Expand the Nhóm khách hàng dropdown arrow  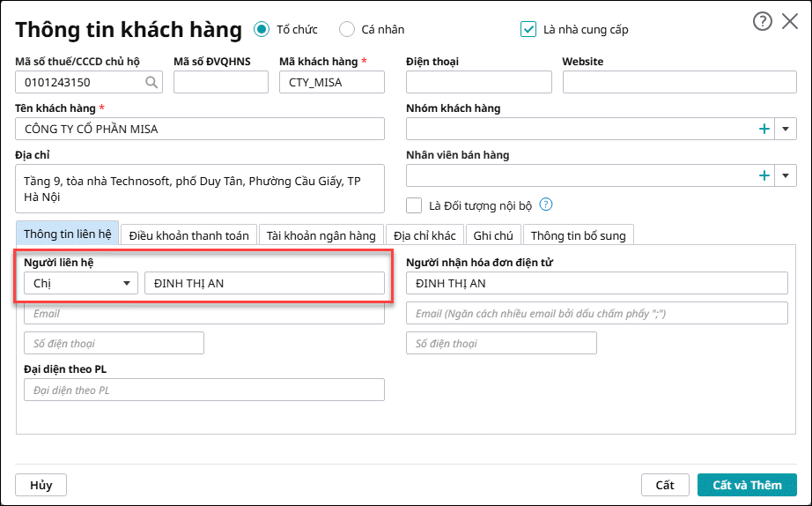click(786, 129)
